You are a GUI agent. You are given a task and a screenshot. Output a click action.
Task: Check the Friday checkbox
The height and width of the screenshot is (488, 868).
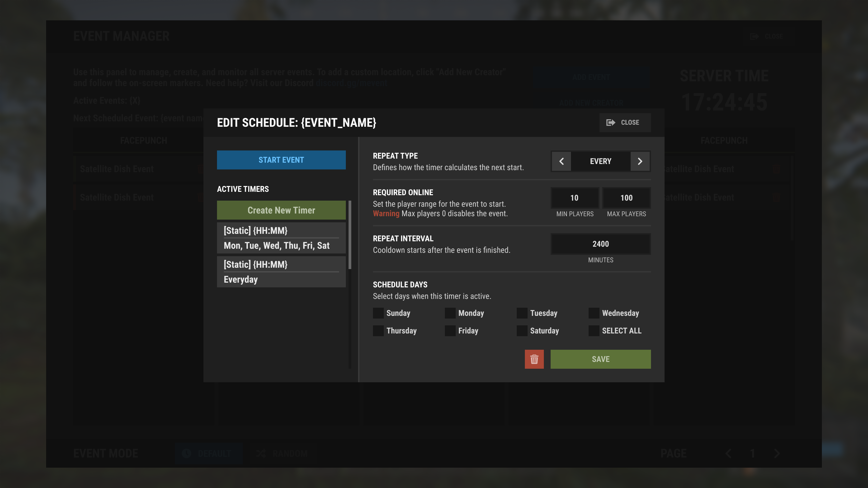click(450, 331)
